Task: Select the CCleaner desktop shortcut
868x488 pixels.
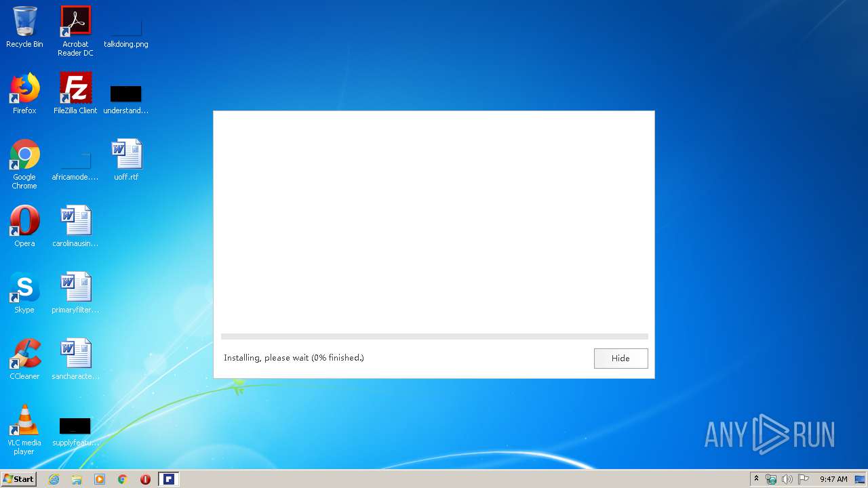Action: [x=24, y=359]
